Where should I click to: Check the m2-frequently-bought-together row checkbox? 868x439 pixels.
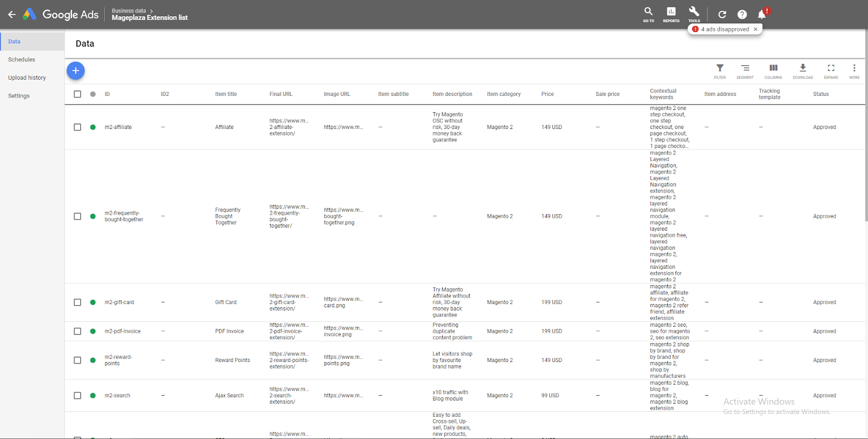(78, 216)
